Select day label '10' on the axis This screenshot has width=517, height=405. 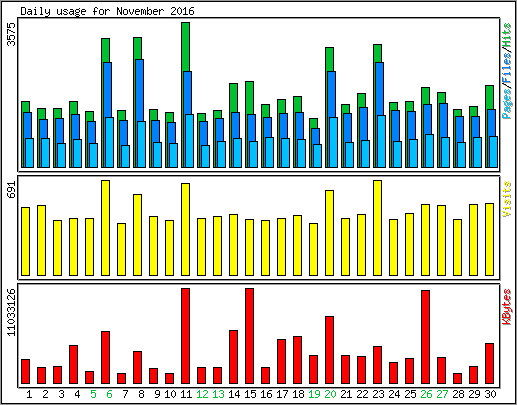pyautogui.click(x=170, y=394)
